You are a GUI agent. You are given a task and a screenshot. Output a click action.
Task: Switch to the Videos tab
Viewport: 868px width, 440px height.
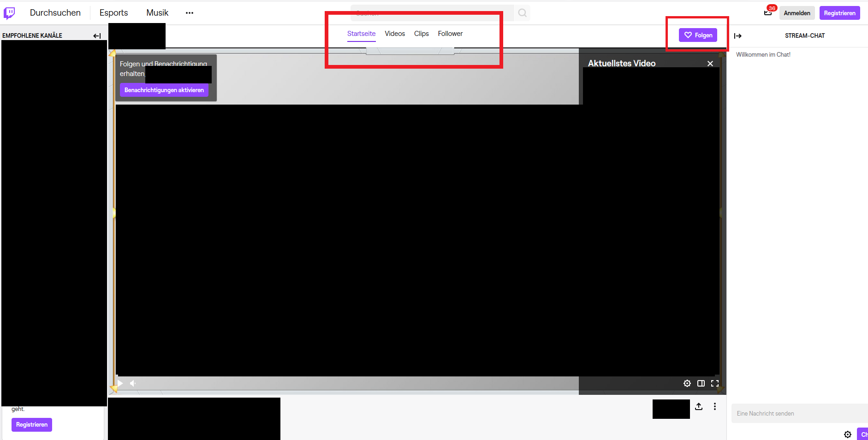[395, 34]
